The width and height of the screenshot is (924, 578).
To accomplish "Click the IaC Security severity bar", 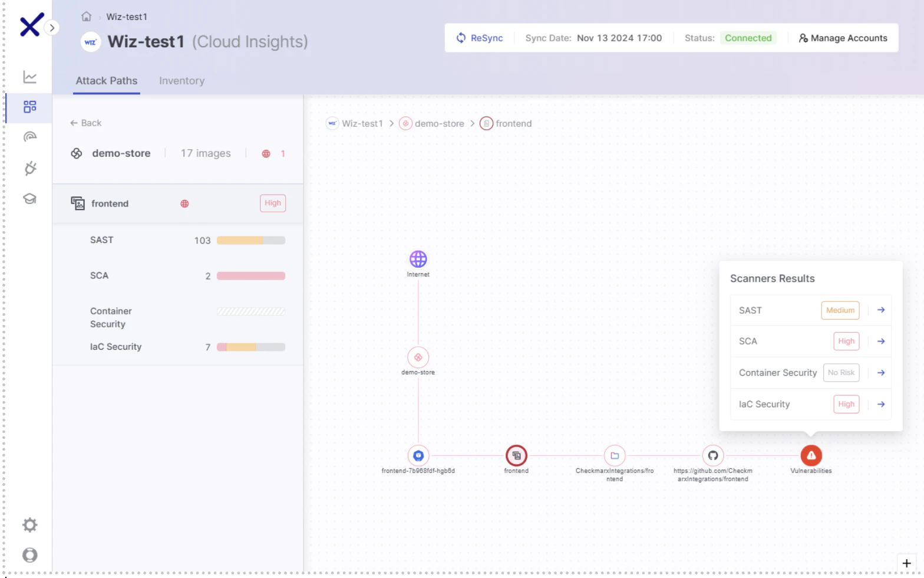I will (251, 347).
